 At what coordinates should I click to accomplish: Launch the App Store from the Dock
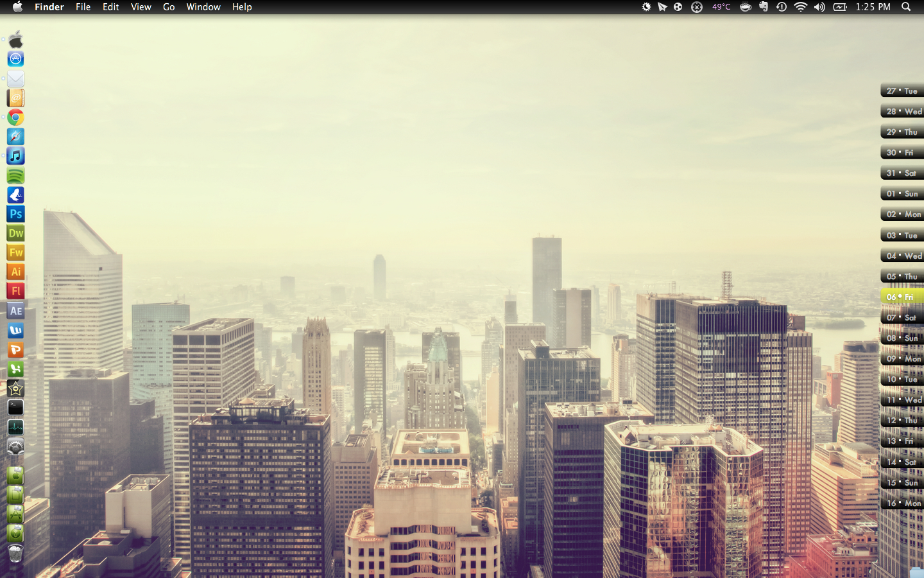[15, 59]
